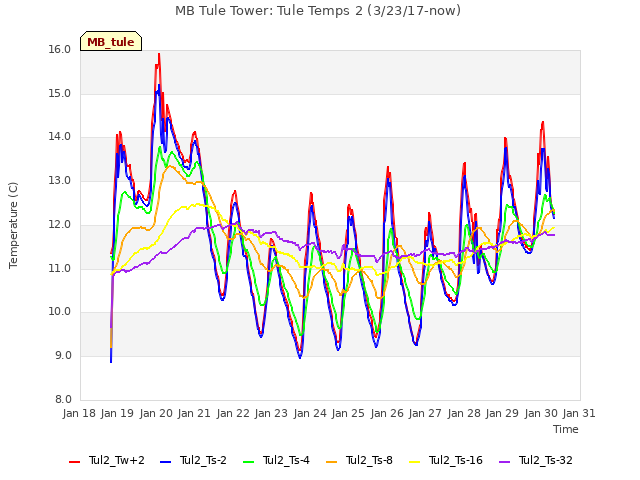
Task: Click the 15.0 y-axis tick label
Action: [60, 93]
